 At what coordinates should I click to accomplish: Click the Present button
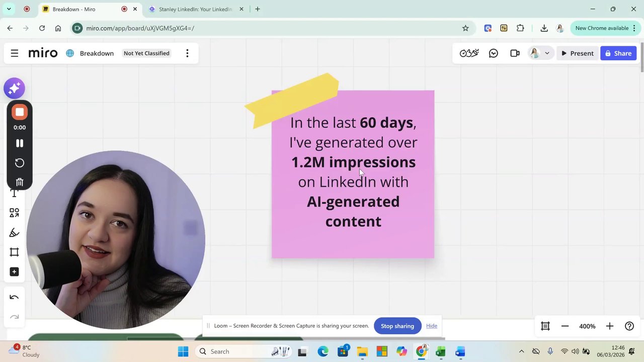point(578,53)
